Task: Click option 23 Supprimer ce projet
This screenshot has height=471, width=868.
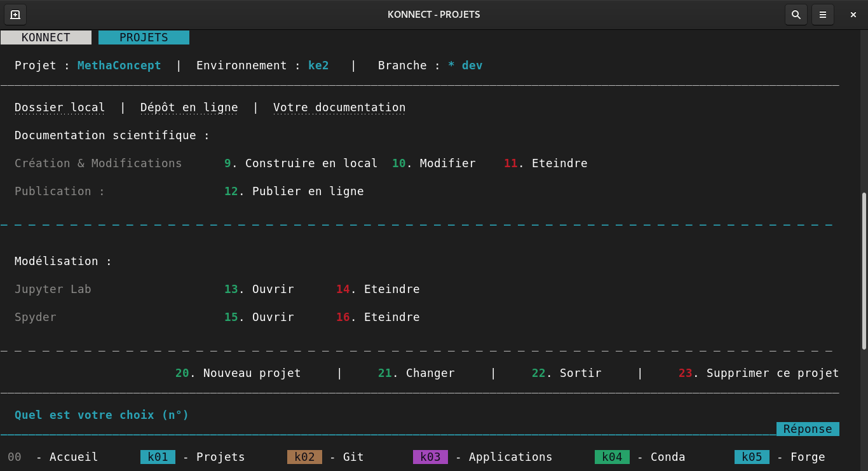Action: 759,373
